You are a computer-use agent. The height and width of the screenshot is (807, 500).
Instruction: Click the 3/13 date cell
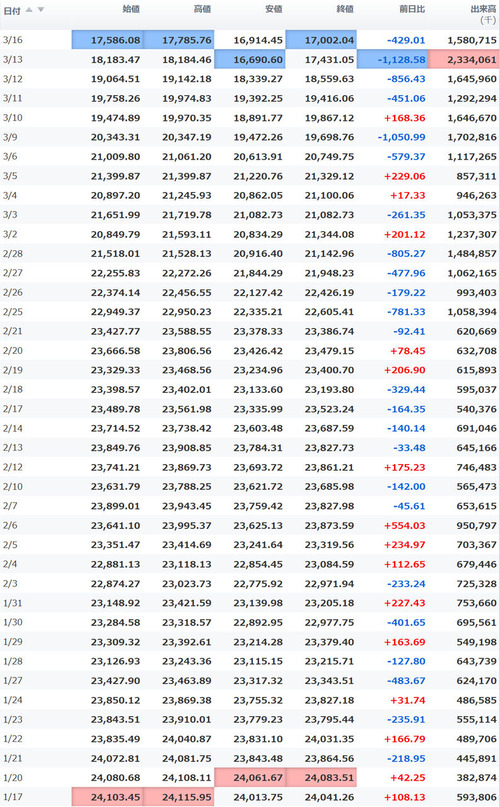12,59
